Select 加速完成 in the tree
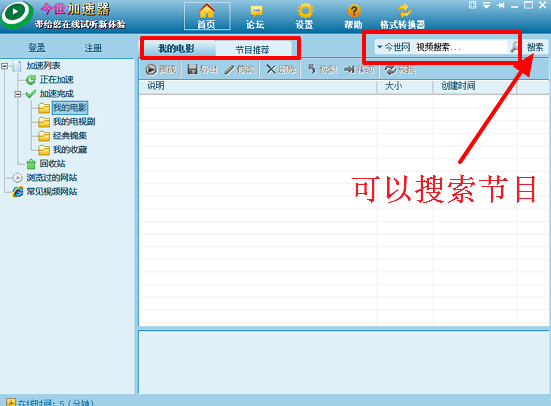The image size is (551, 406). [x=56, y=94]
